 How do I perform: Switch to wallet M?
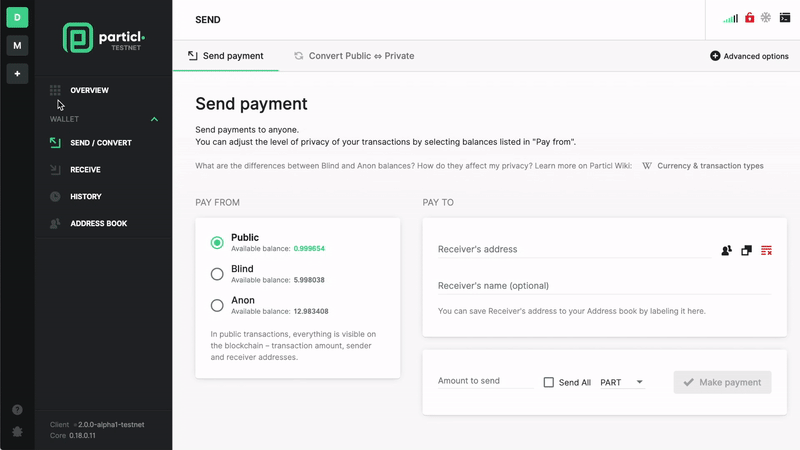17,45
